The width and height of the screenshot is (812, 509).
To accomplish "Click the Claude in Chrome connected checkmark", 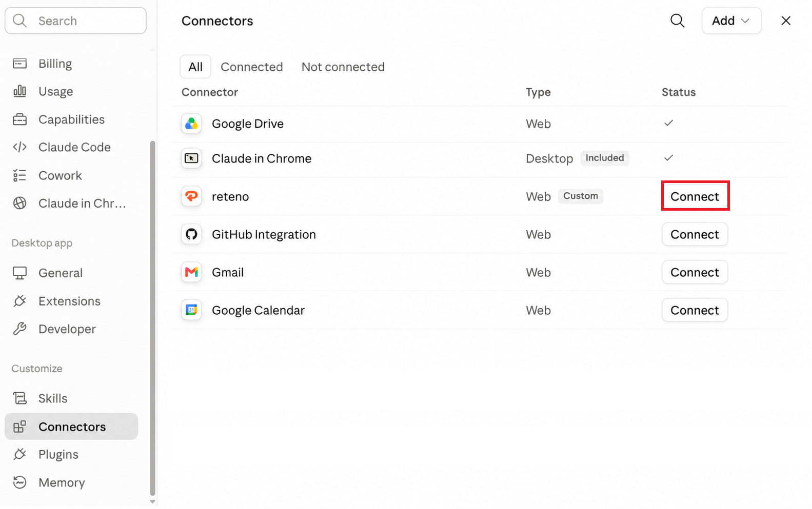I will [668, 158].
